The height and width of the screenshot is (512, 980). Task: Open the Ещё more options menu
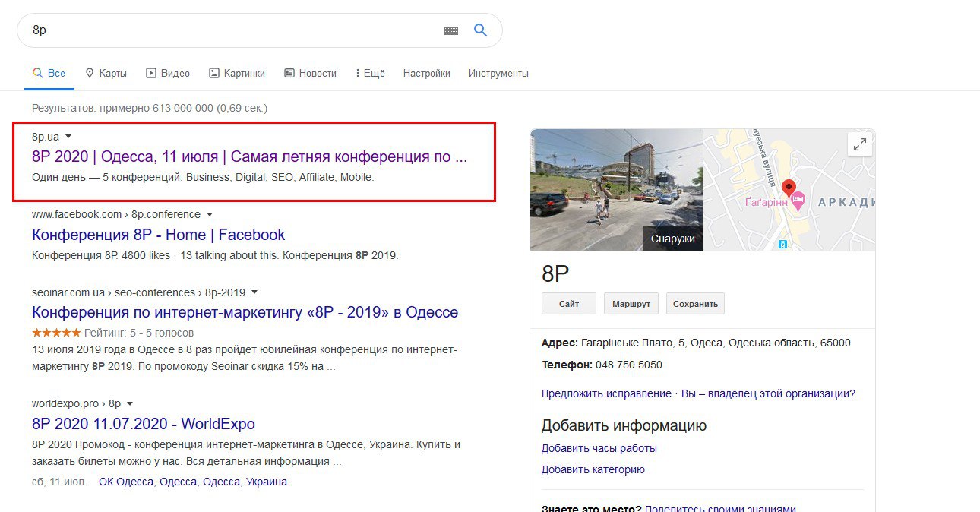[370, 74]
